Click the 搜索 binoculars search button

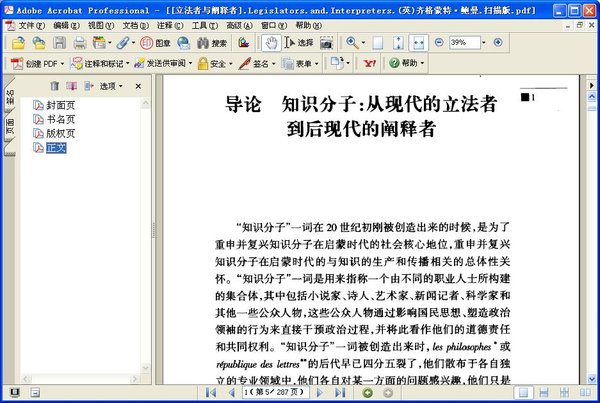(x=212, y=43)
